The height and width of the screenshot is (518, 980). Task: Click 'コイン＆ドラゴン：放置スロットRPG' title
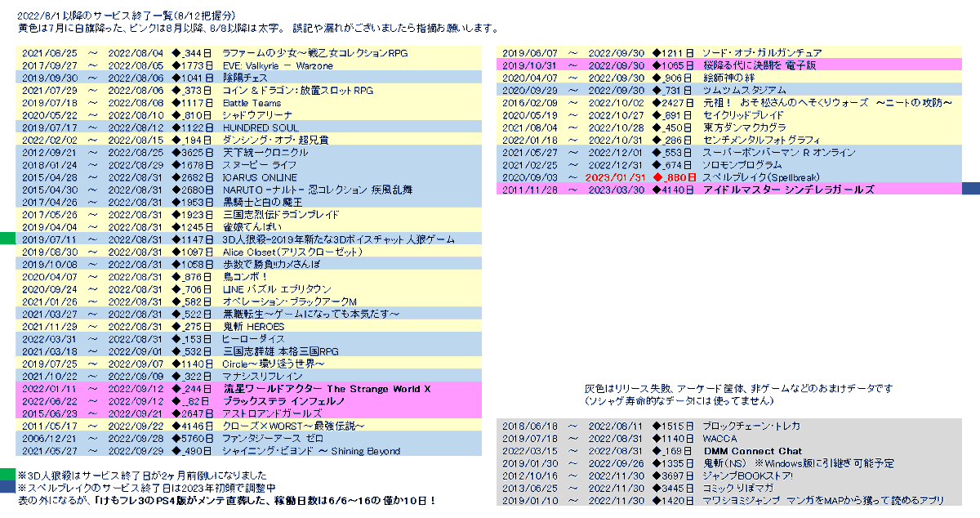(x=298, y=91)
